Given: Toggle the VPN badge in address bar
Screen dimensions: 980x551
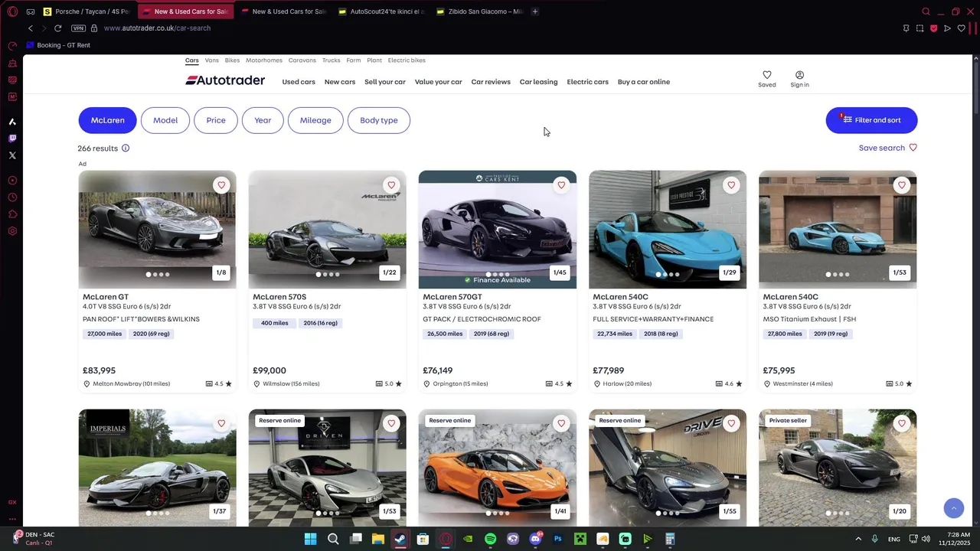Looking at the screenshot, I should [x=78, y=28].
